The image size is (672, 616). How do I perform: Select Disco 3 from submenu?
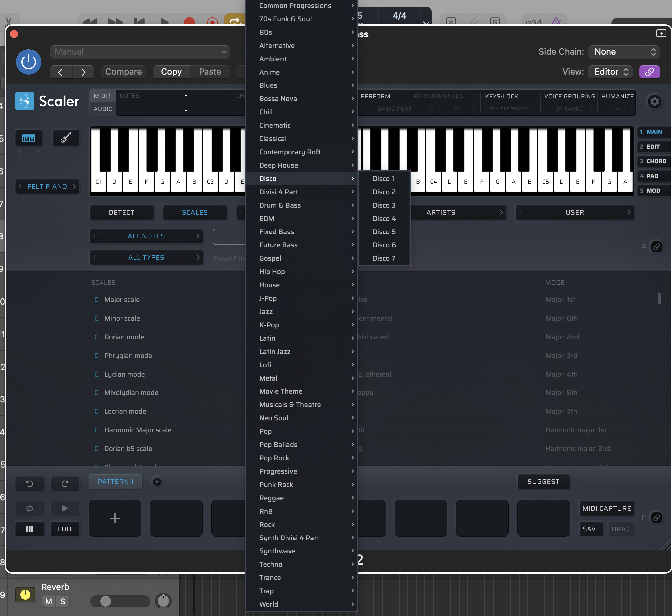tap(384, 205)
